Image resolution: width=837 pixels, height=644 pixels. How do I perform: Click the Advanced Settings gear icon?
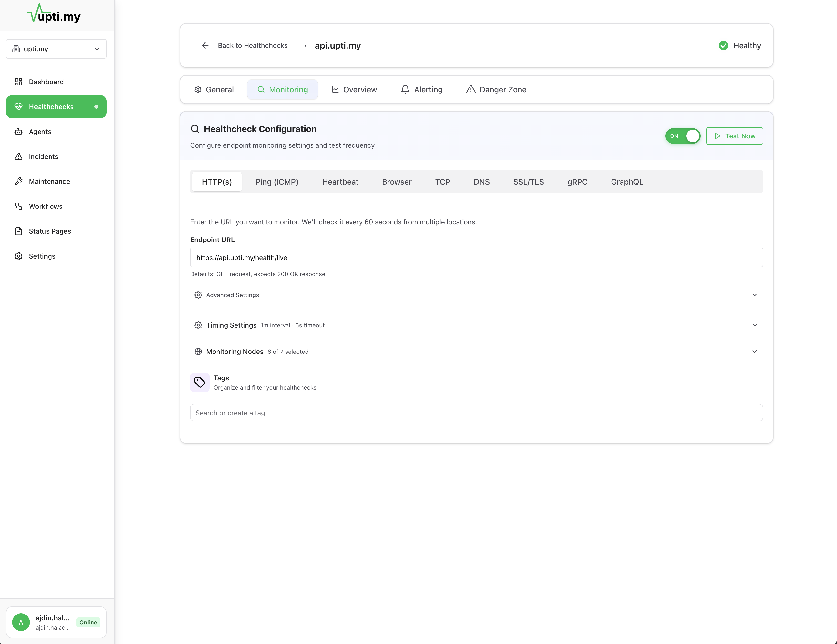pyautogui.click(x=198, y=295)
